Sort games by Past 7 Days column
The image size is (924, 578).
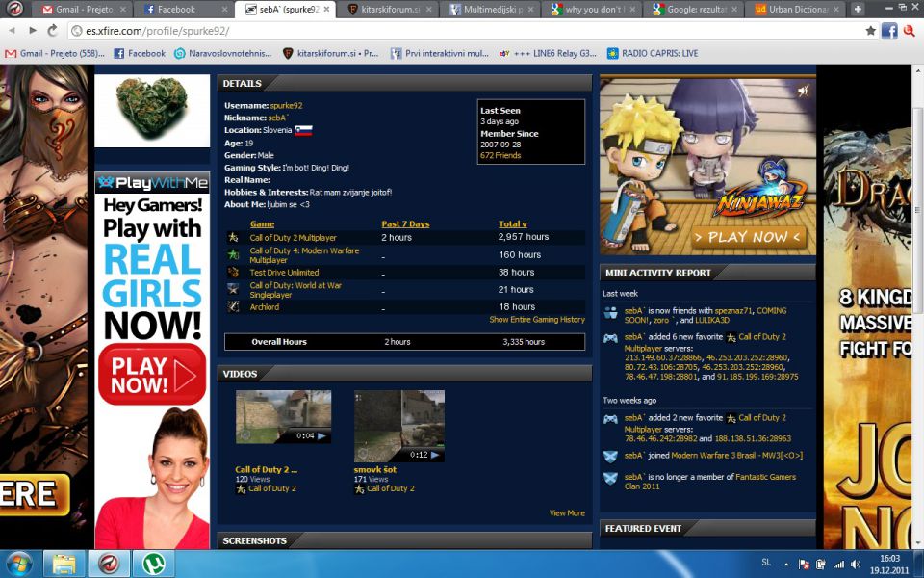405,224
